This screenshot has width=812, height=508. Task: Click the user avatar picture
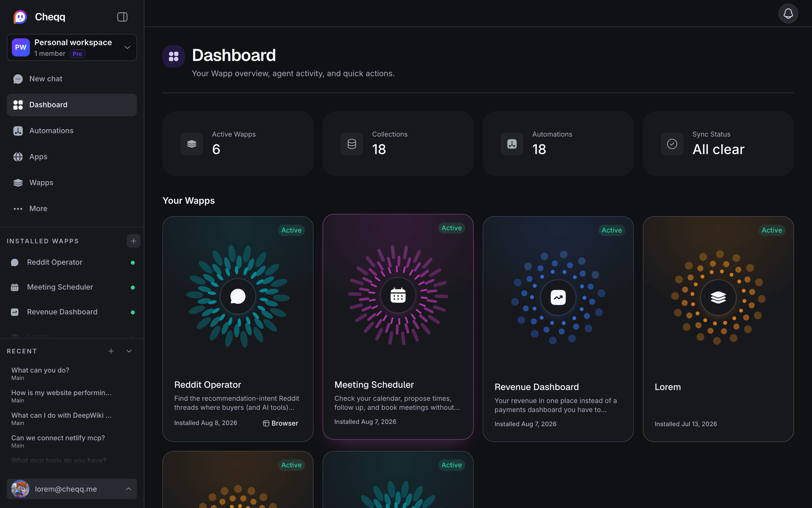20,489
